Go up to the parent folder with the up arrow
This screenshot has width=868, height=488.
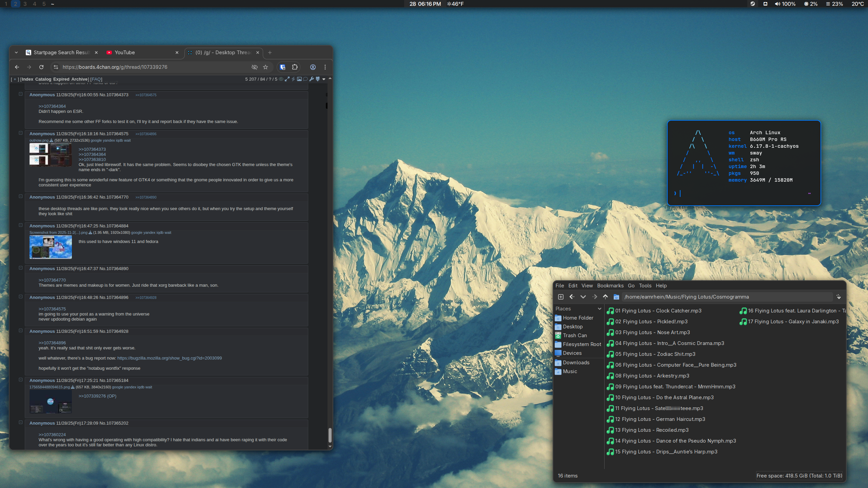click(605, 297)
